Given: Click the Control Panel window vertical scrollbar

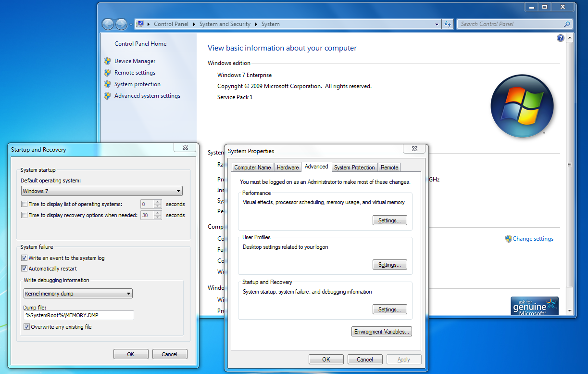Looking at the screenshot, I should coord(570,165).
